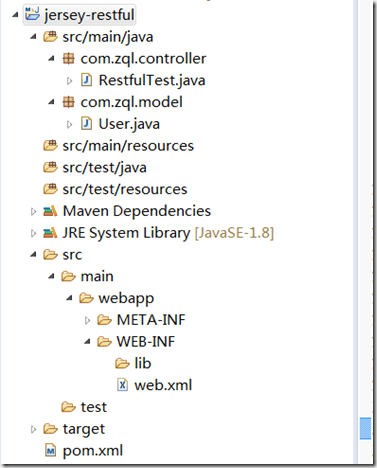Screen dimensions: 377x468
Task: Expand the RestfulTest.java node
Action: point(69,80)
